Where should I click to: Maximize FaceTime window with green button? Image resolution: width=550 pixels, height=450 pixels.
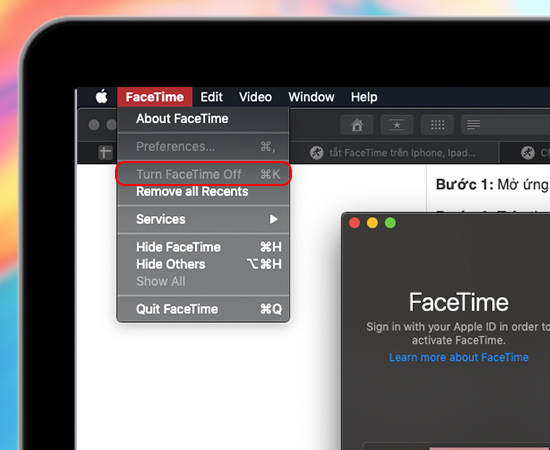coord(390,223)
